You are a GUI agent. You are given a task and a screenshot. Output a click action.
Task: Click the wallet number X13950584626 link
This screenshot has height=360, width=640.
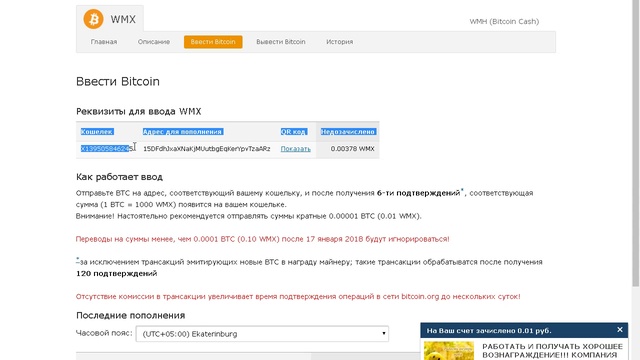[106, 149]
